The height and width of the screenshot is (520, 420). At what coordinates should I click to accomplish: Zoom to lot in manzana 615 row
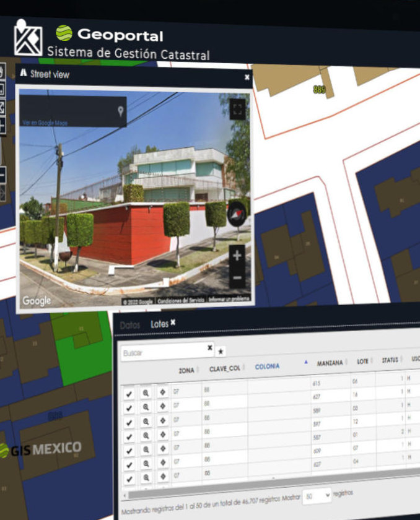(146, 393)
